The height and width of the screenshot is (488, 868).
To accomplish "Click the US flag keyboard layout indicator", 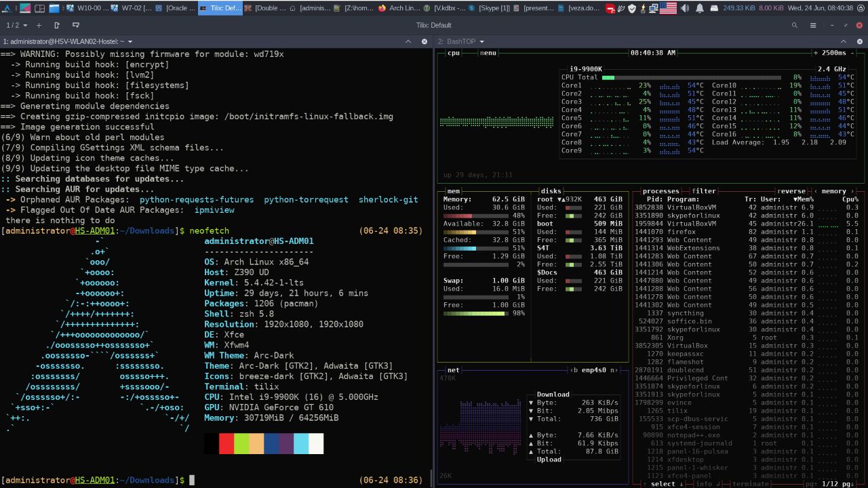I will pos(668,8).
